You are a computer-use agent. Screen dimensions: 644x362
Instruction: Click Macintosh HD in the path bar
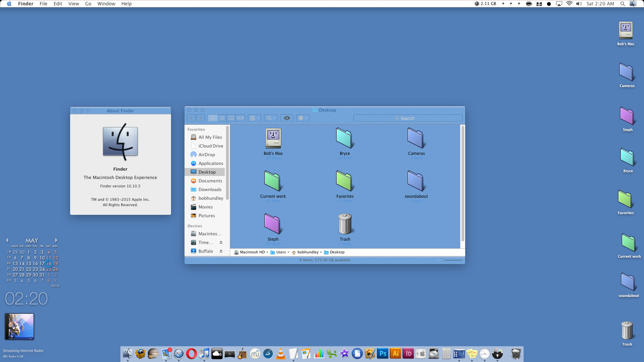click(x=252, y=252)
